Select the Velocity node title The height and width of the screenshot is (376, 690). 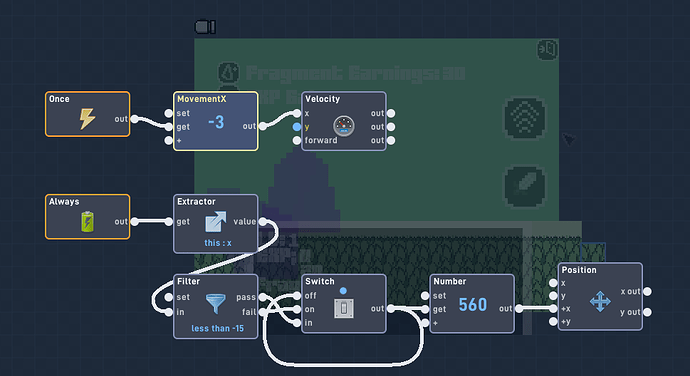pyautogui.click(x=323, y=99)
